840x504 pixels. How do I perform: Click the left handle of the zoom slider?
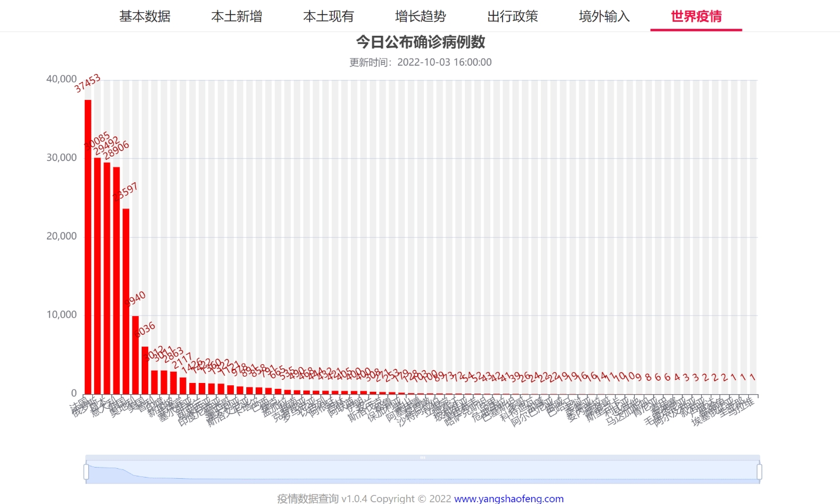click(86, 472)
